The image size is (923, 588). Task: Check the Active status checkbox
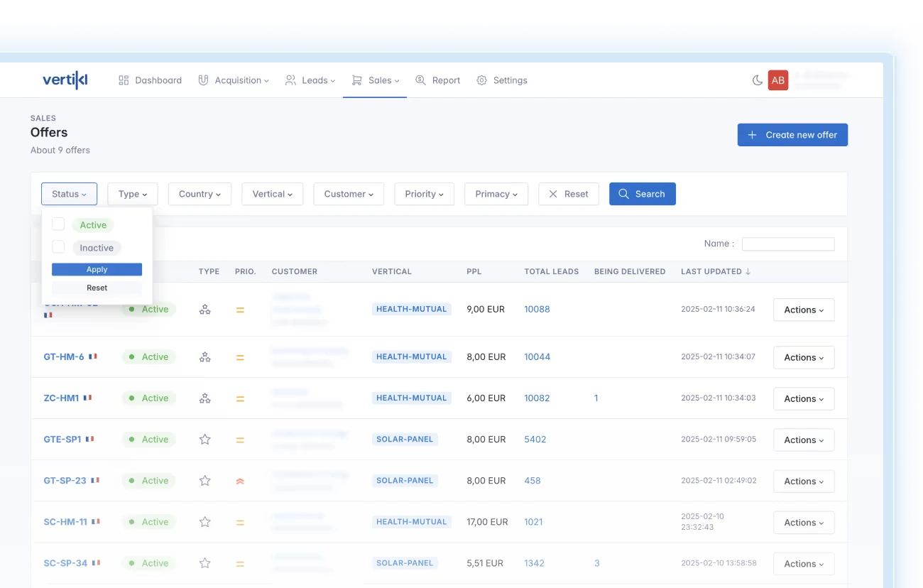click(58, 224)
